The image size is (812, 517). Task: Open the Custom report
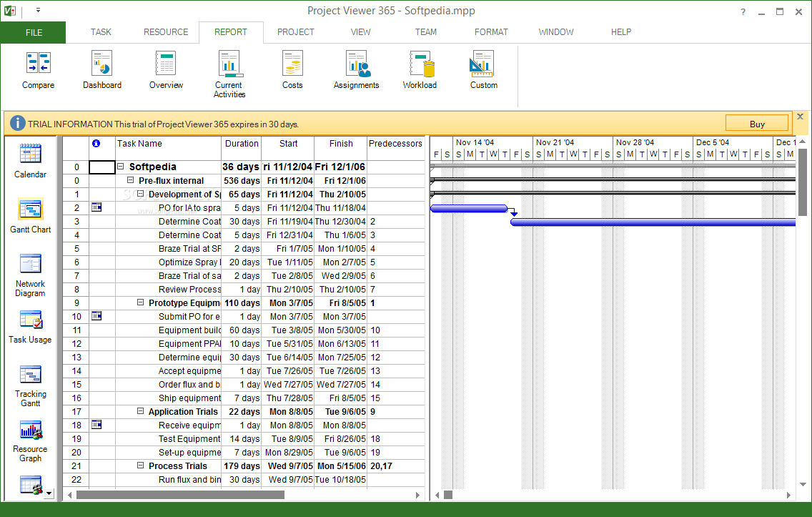point(484,70)
